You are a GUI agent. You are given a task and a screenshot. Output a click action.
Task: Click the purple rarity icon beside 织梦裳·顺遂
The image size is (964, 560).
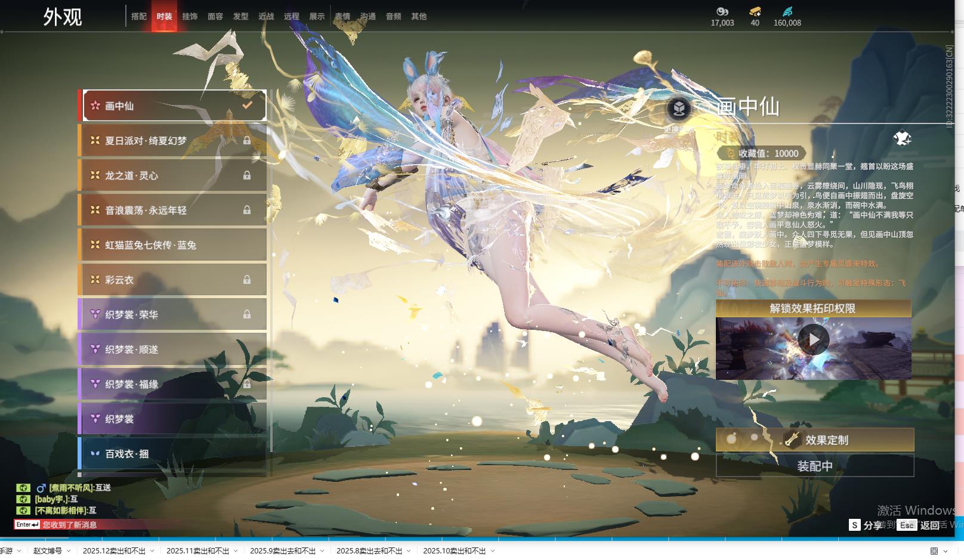tap(95, 349)
